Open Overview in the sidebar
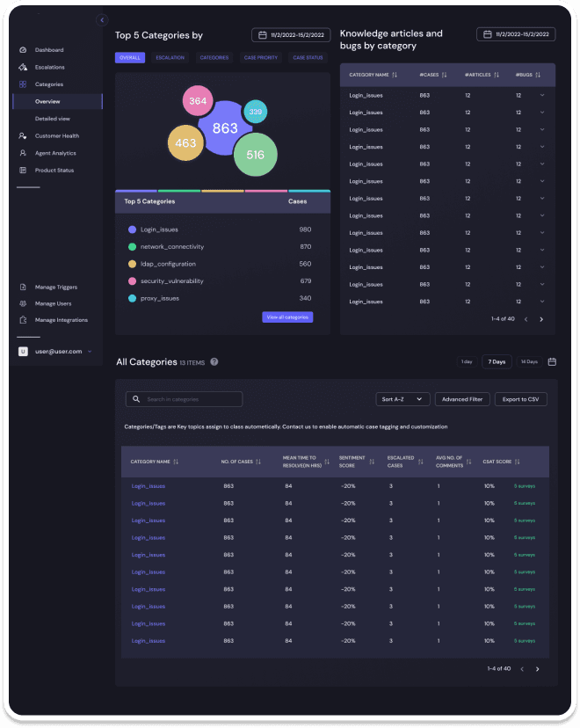 (57, 101)
